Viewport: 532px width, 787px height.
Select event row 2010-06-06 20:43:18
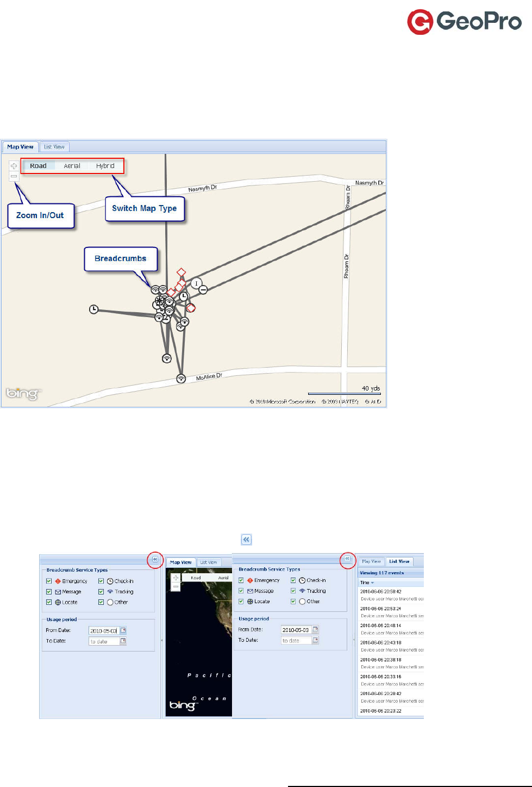click(x=391, y=646)
